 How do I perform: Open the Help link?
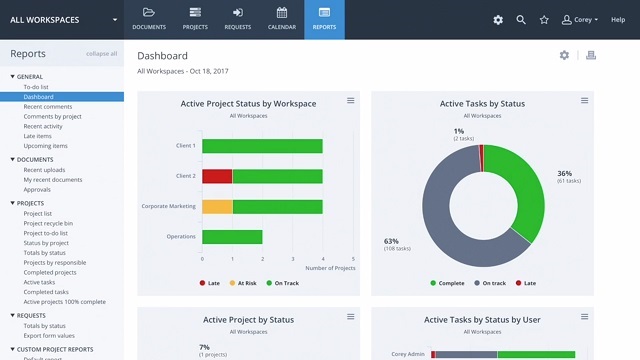click(x=618, y=20)
